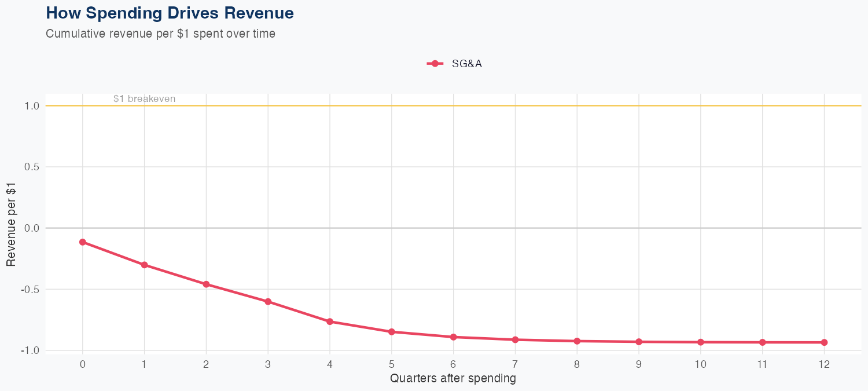Click the marker at quarter 8
Image resolution: width=868 pixels, height=391 pixels.
coord(577,341)
